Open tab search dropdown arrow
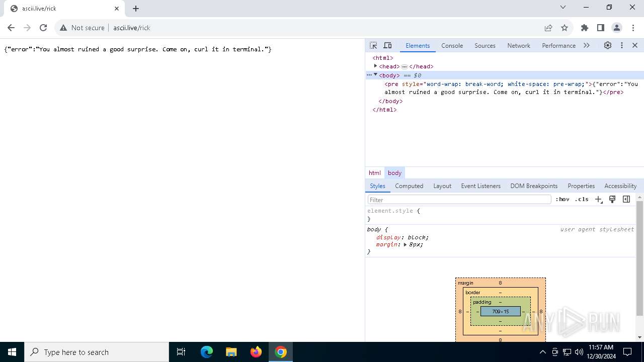The image size is (644, 362). point(563,7)
